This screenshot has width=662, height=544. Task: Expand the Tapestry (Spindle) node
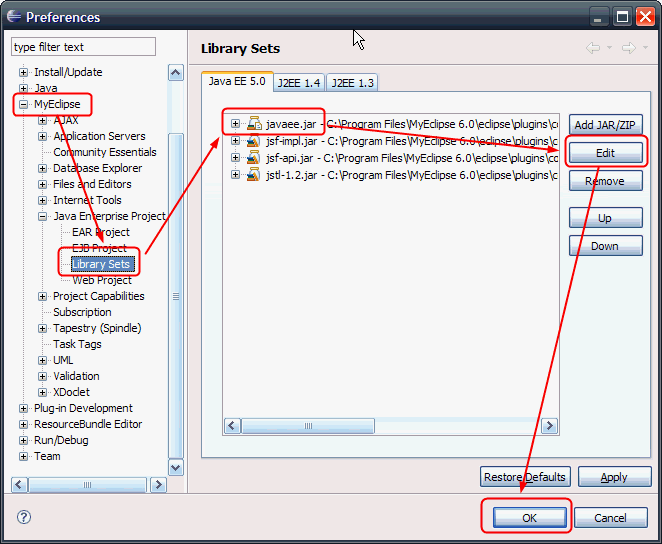[x=42, y=328]
